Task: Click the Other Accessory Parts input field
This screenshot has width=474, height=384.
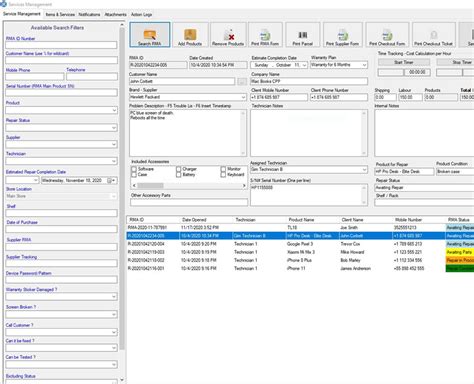Action: click(189, 202)
